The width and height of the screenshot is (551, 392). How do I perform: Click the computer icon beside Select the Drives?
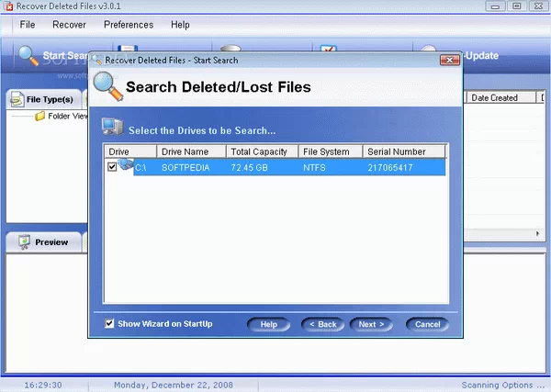(112, 127)
